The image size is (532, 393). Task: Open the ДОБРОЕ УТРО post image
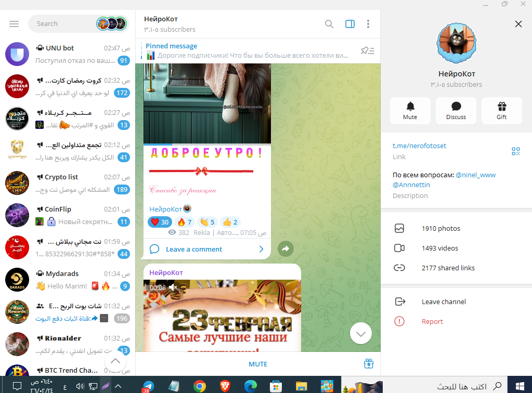[207, 103]
